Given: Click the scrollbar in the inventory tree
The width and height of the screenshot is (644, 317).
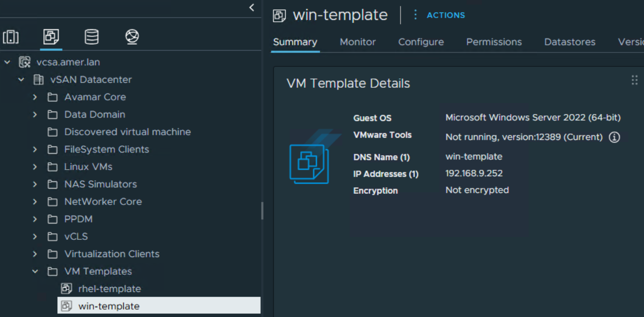Looking at the screenshot, I should click(x=262, y=211).
